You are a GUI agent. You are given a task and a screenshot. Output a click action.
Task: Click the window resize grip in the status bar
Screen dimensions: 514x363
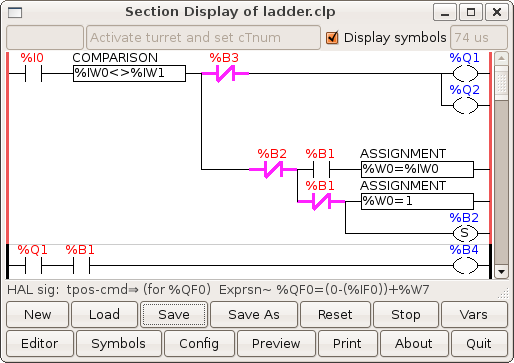pos(503,293)
